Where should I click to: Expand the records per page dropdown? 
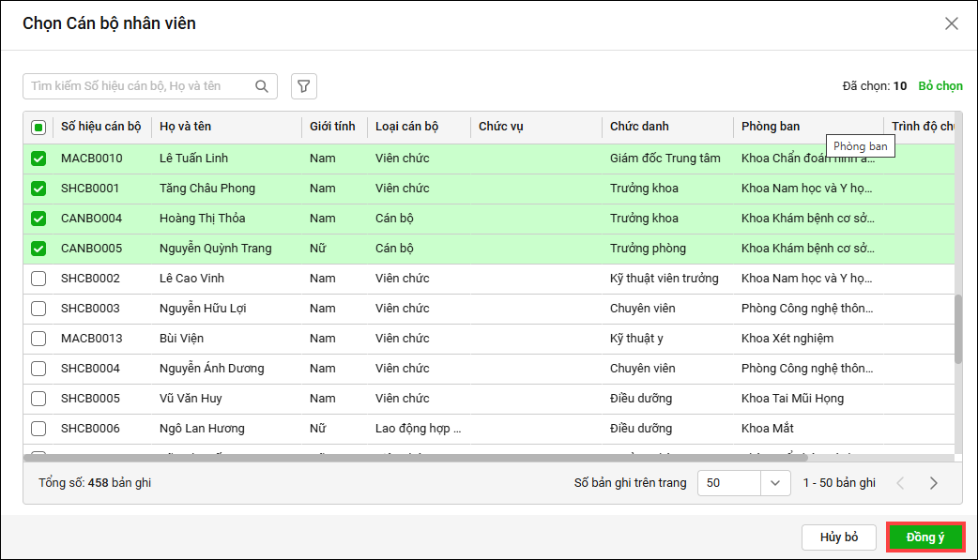774,483
